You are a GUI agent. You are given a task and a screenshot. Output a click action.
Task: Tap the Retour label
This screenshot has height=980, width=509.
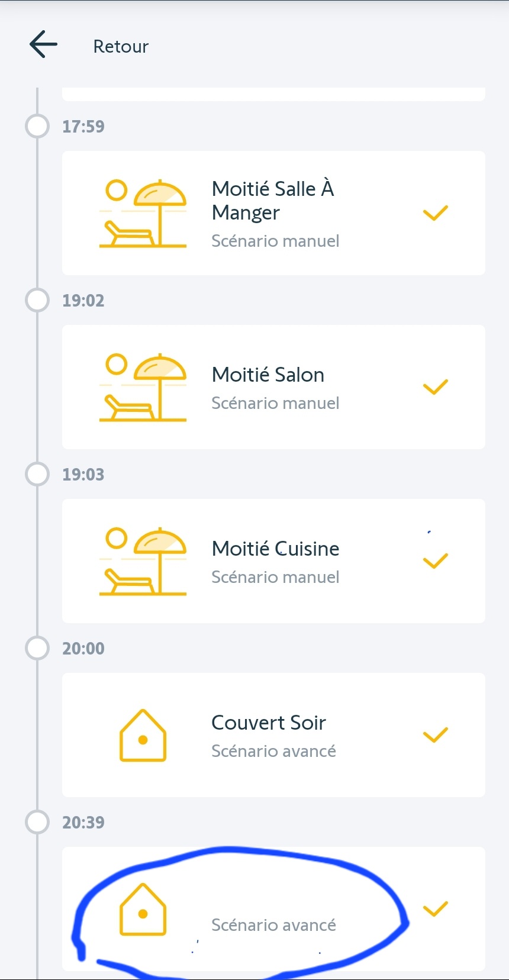(x=121, y=47)
